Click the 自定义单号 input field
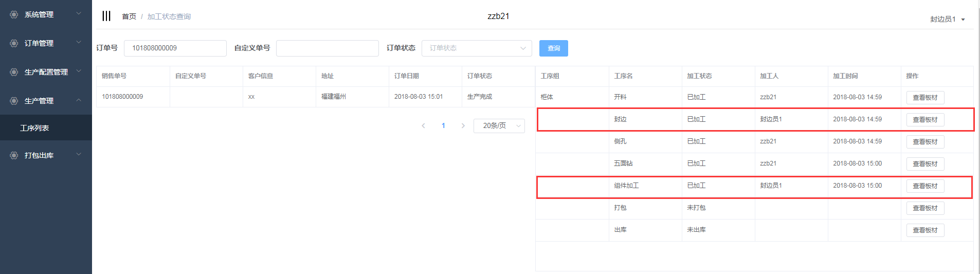This screenshot has height=274, width=980. [x=327, y=48]
